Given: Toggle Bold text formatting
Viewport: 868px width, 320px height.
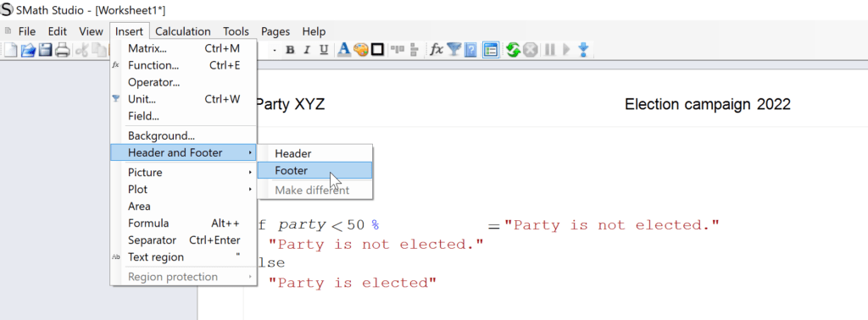Looking at the screenshot, I should [x=290, y=50].
